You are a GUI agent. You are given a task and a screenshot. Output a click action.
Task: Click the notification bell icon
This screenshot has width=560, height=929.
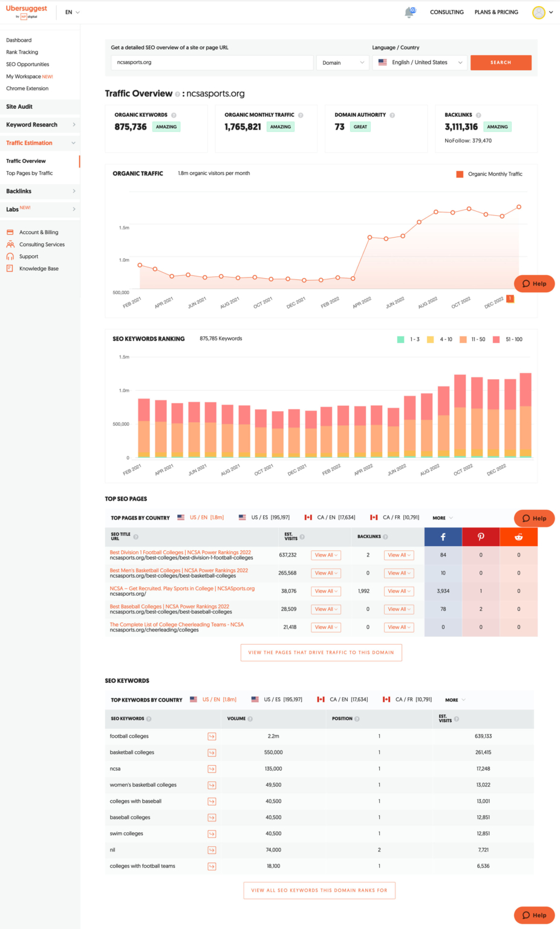pos(409,11)
